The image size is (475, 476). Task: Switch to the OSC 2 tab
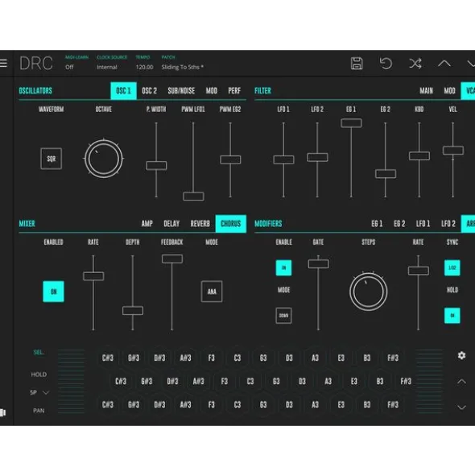pyautogui.click(x=149, y=91)
